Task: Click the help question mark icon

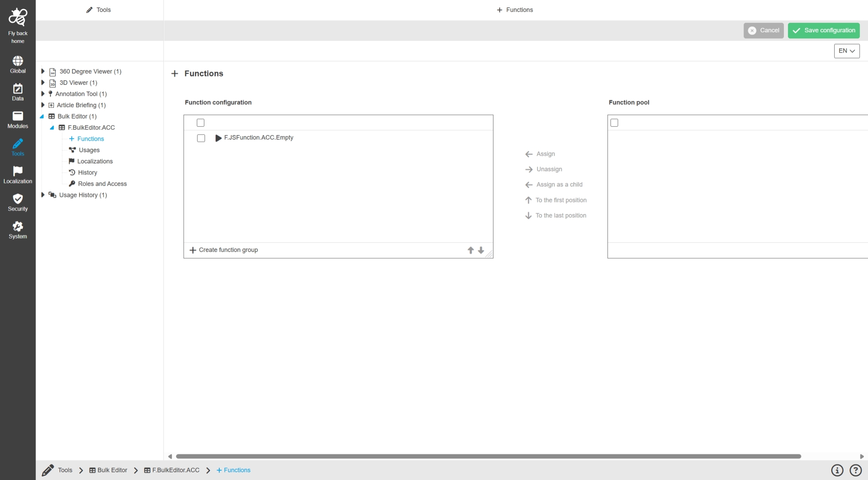Action: 856,470
